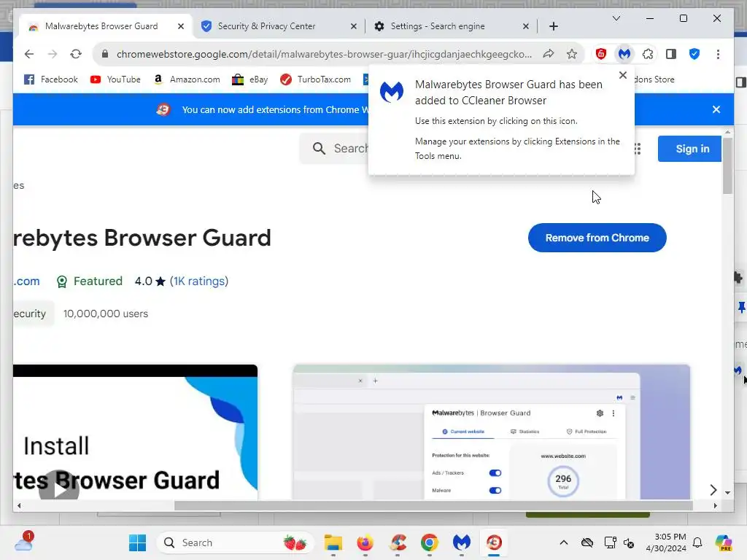Click the 10,000,000 users text
The width and height of the screenshot is (747, 560).
[x=106, y=314]
